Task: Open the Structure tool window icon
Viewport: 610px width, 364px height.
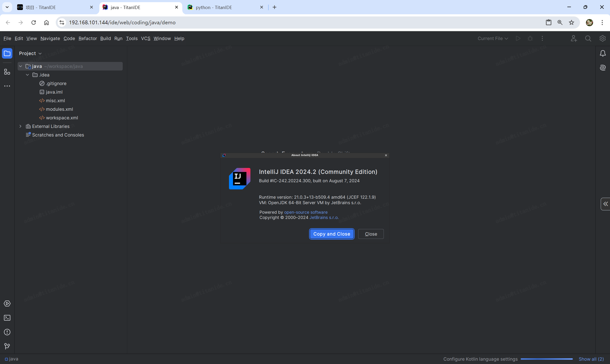Action: (7, 72)
